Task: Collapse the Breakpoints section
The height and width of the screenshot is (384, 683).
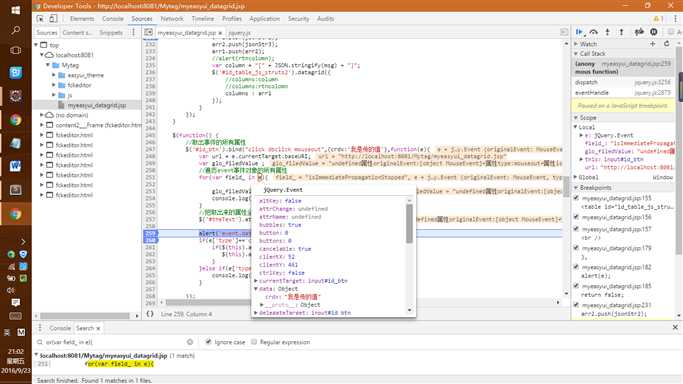Action: tap(576, 188)
